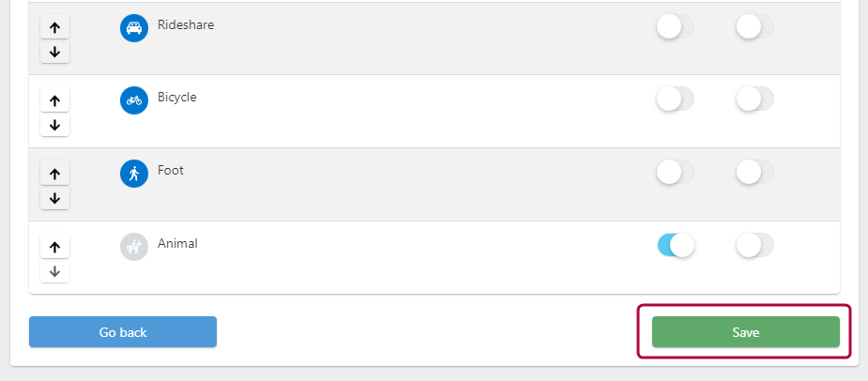This screenshot has width=868, height=381.
Task: Click the Bicycle mode icon
Action: point(134,100)
